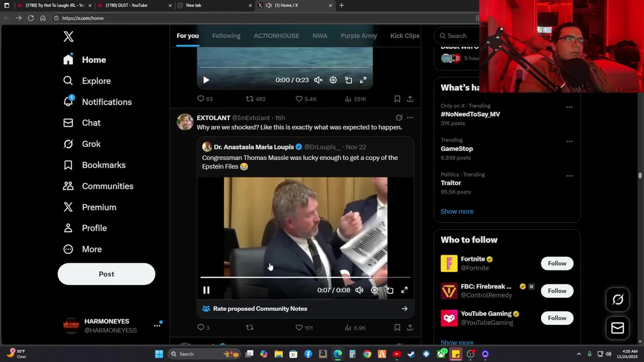Viewport: 644px width, 362px height.
Task: Follow the YouTube Gaming account
Action: pos(557,318)
